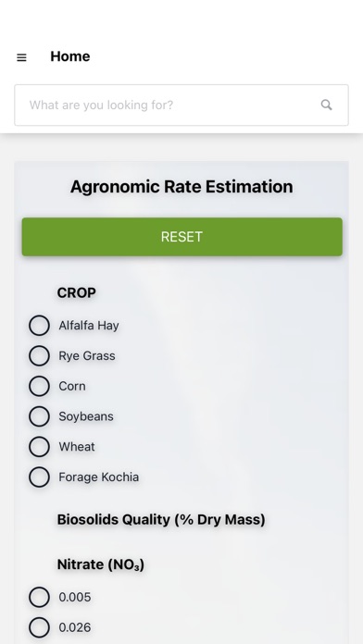The height and width of the screenshot is (644, 363).
Task: Click the Biosolids Quality section heading
Action: tap(161, 520)
